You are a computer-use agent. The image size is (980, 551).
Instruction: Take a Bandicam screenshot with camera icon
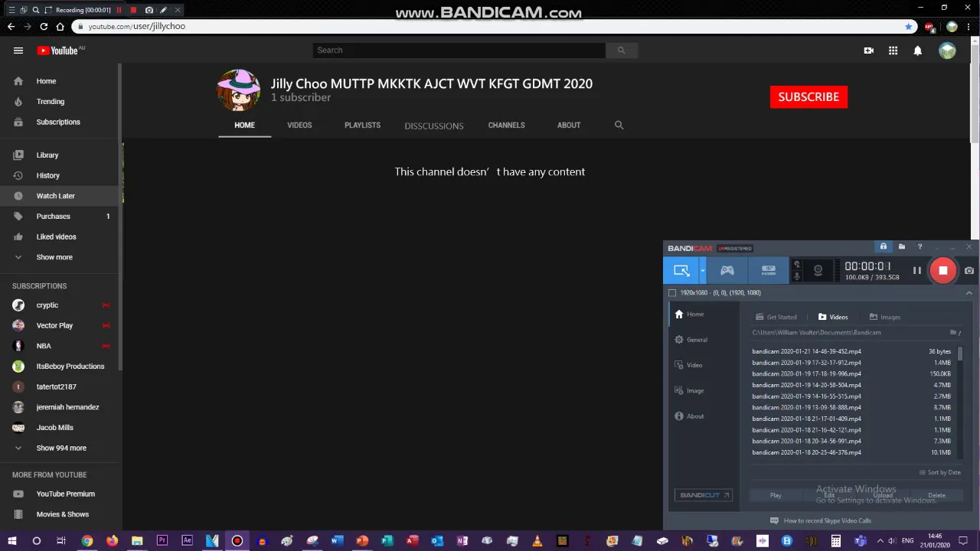[969, 271]
